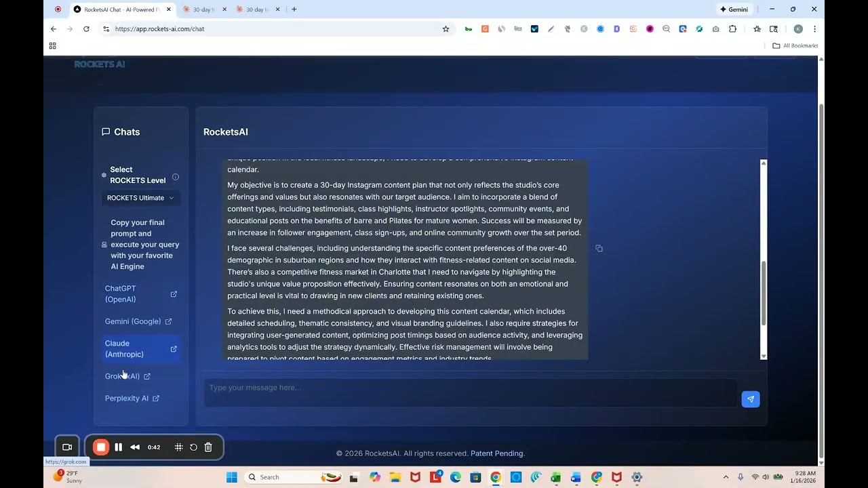Open Settings gear from taskbar
This screenshot has width=868, height=488.
click(637, 477)
